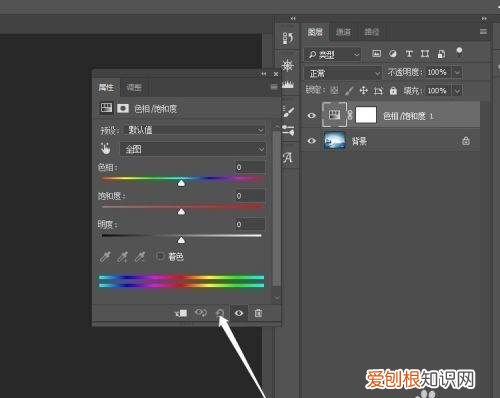The width and height of the screenshot is (500, 398).
Task: Pick the add-to-sample eyedropper
Action: click(x=122, y=257)
